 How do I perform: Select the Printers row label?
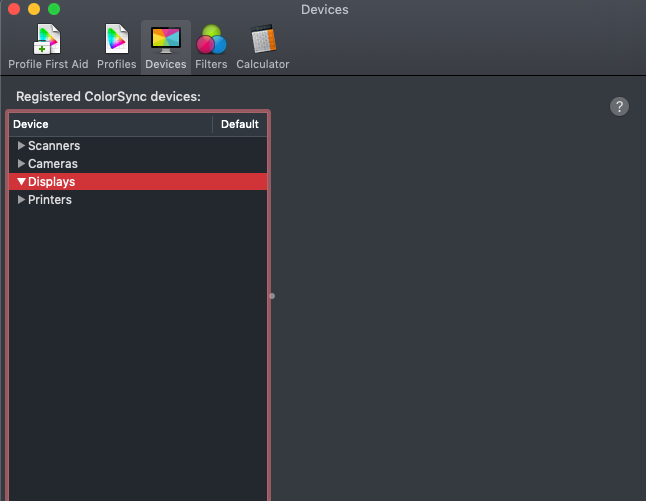(50, 200)
